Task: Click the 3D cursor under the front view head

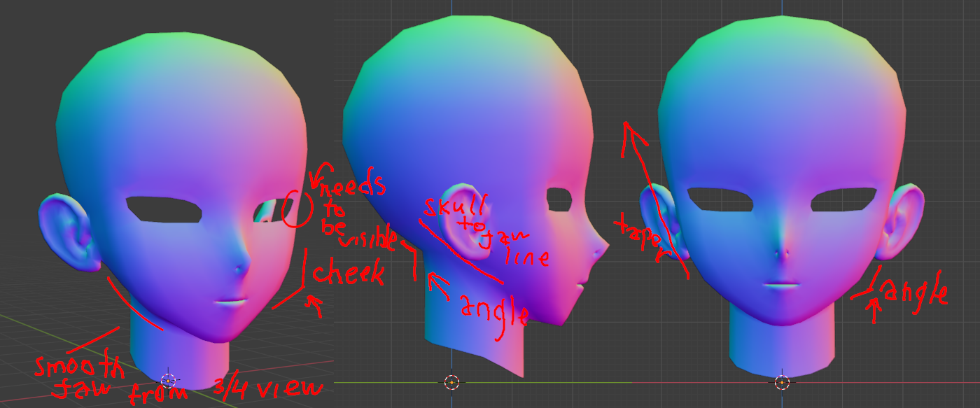Action: tap(782, 382)
